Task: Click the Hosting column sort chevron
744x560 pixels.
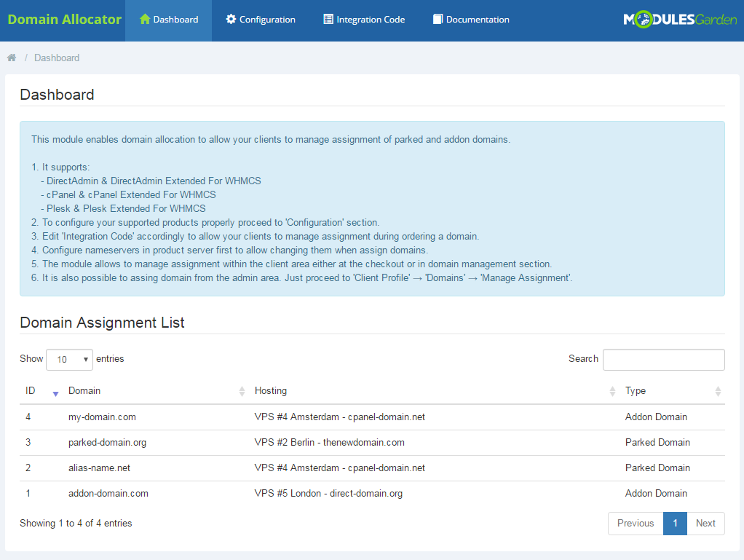Action: [x=612, y=391]
